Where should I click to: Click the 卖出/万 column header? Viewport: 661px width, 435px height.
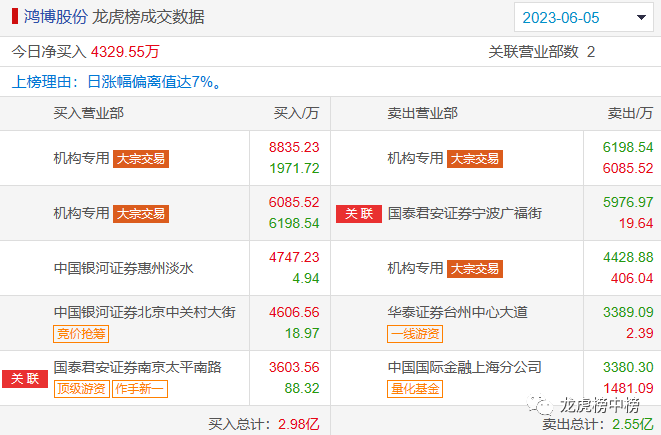630,113
